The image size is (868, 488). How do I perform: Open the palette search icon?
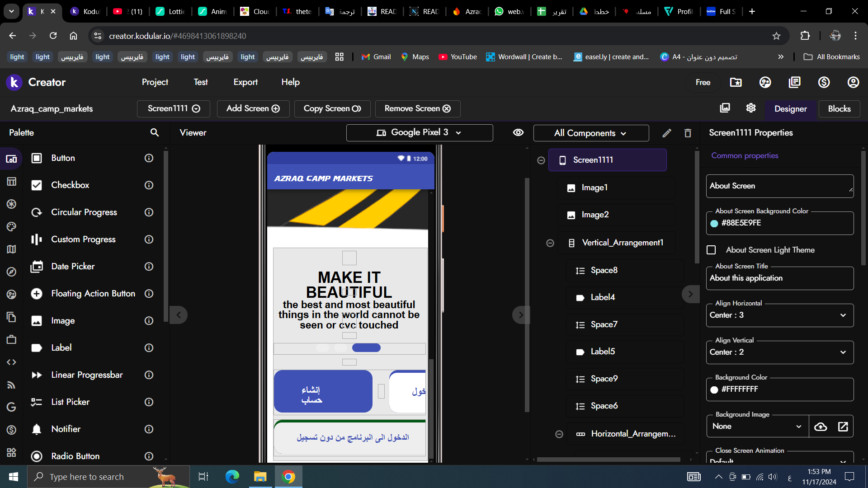coord(155,132)
